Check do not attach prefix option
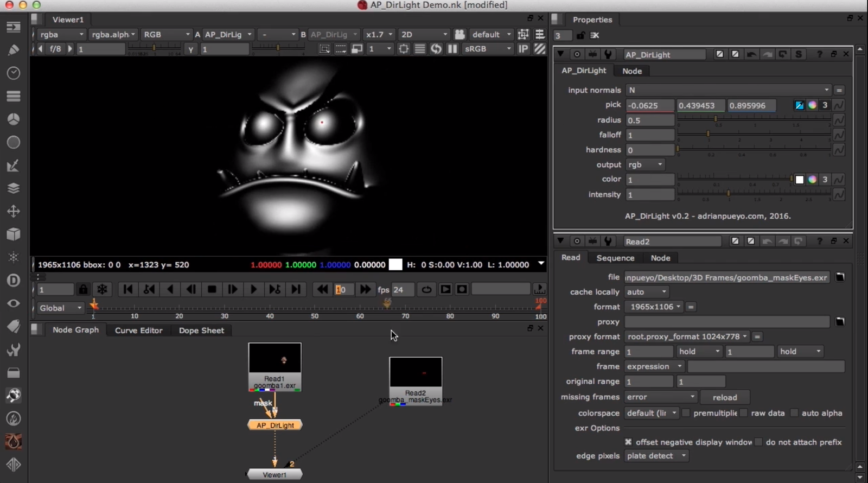868x483 pixels. pos(758,442)
